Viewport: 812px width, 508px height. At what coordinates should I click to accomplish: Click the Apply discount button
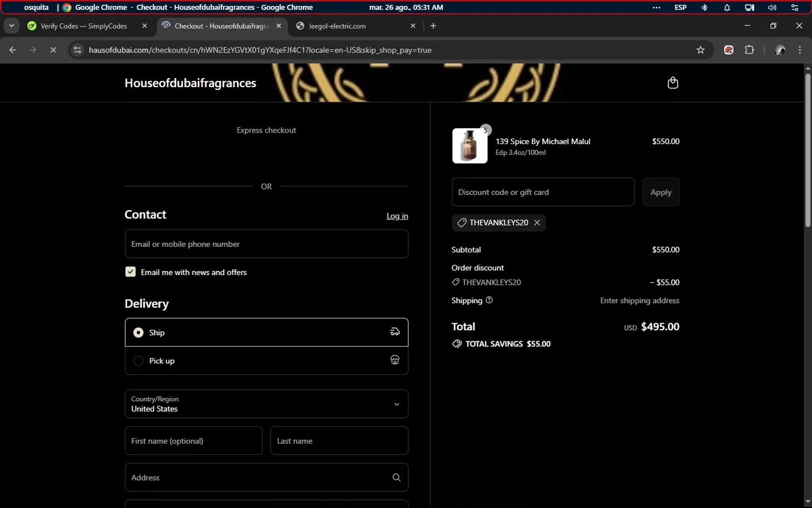click(x=661, y=192)
